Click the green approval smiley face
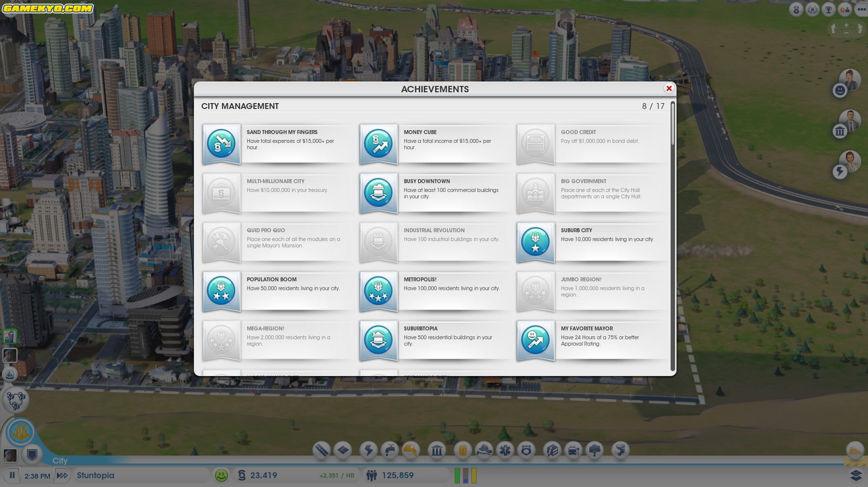The height and width of the screenshot is (487, 868). click(221, 475)
